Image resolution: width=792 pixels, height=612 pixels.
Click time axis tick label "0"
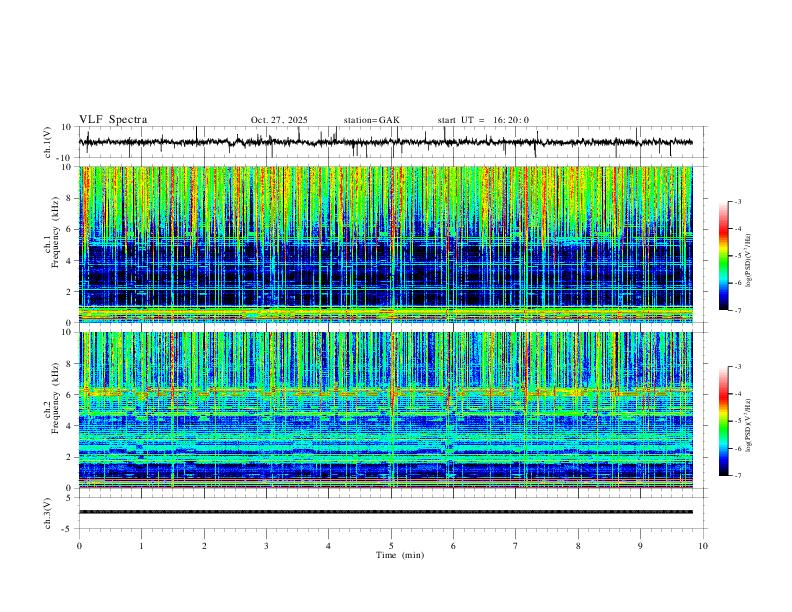coord(79,546)
